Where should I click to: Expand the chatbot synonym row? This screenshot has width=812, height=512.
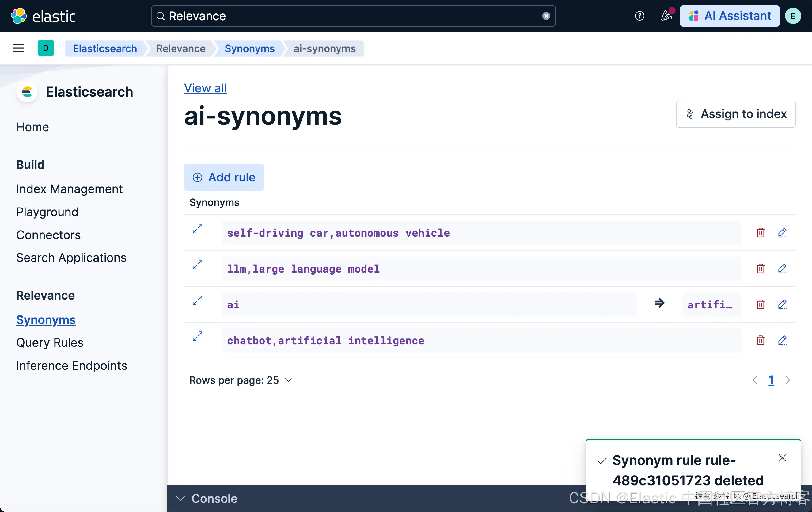[x=197, y=336]
